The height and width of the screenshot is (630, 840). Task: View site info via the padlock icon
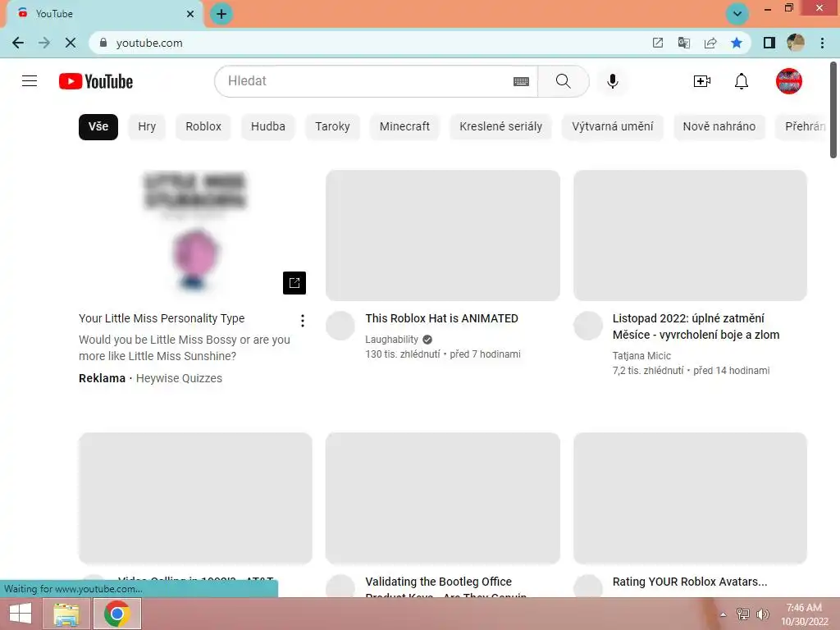103,43
